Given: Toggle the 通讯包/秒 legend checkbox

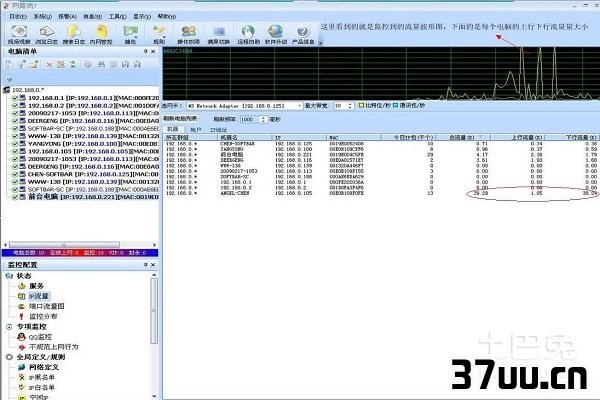Looking at the screenshot, I should coord(395,105).
